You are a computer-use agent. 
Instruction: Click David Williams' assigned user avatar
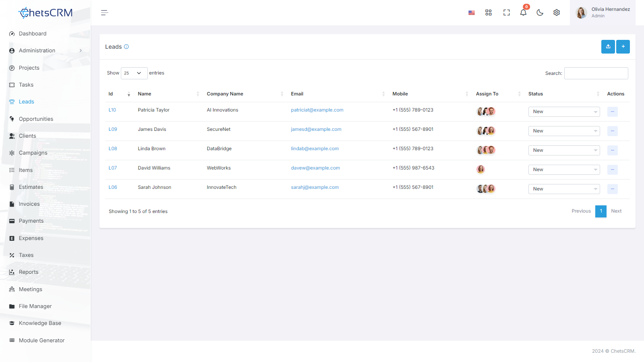point(480,170)
